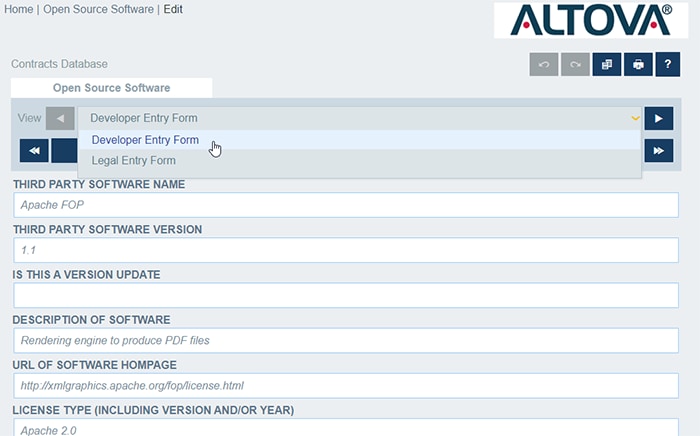This screenshot has height=436, width=700.
Task: Click Third Party Software Name field
Action: point(346,205)
